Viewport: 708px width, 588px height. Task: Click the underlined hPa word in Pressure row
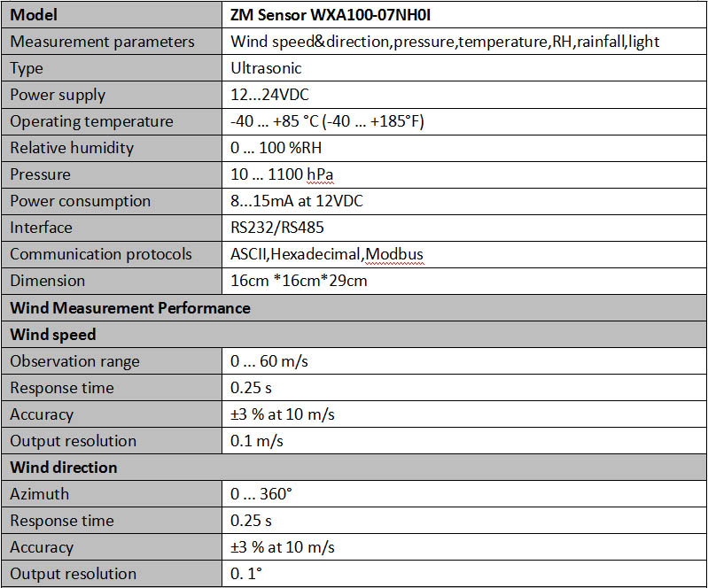(x=320, y=174)
